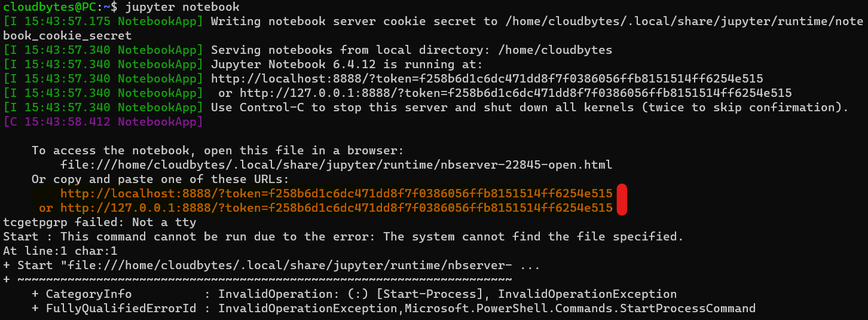Click the 'Use Control-C to stop this server' line
Screen dimensions: 868x320
[x=530, y=107]
